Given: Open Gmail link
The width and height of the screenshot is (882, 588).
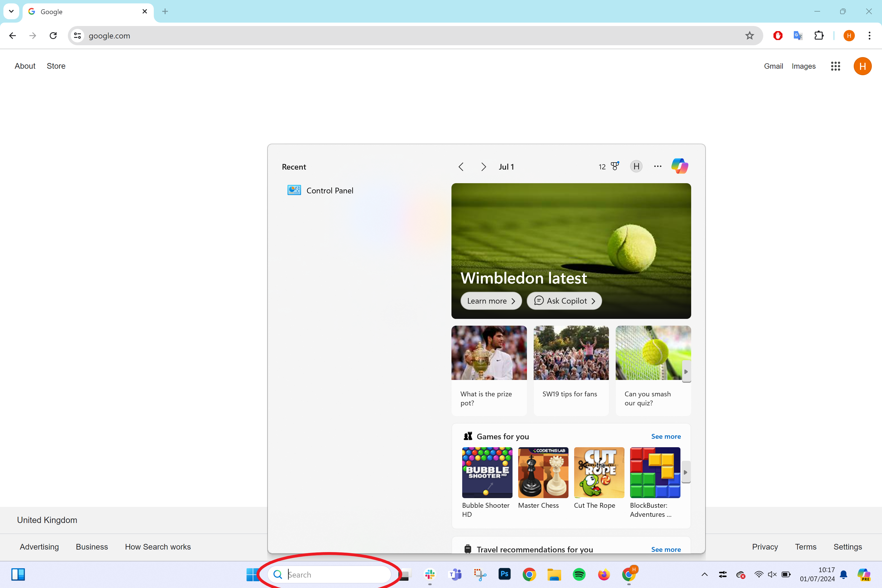Looking at the screenshot, I should coord(773,66).
